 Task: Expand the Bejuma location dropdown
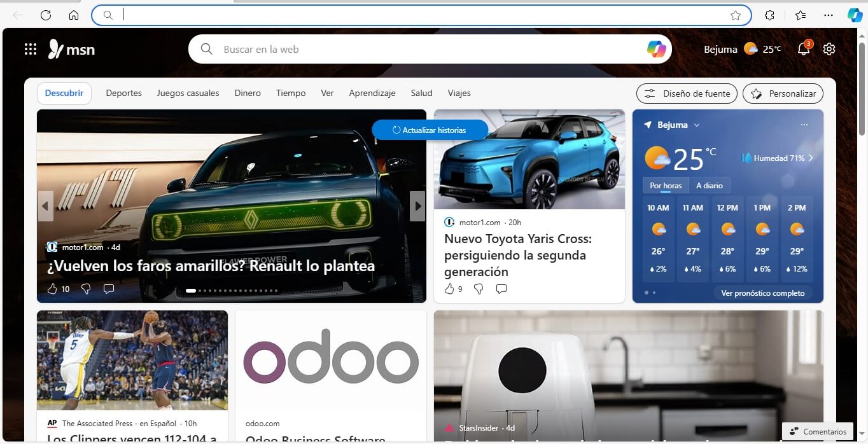[x=697, y=125]
